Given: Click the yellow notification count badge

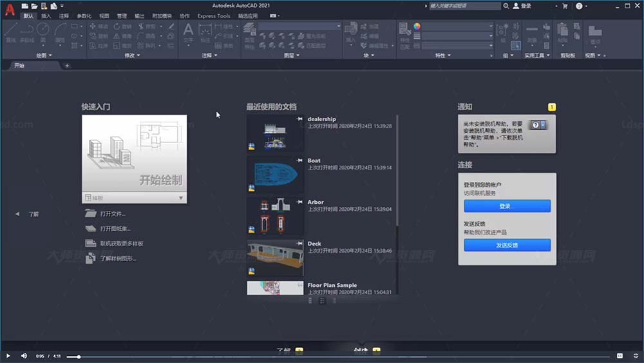Looking at the screenshot, I should [x=552, y=107].
